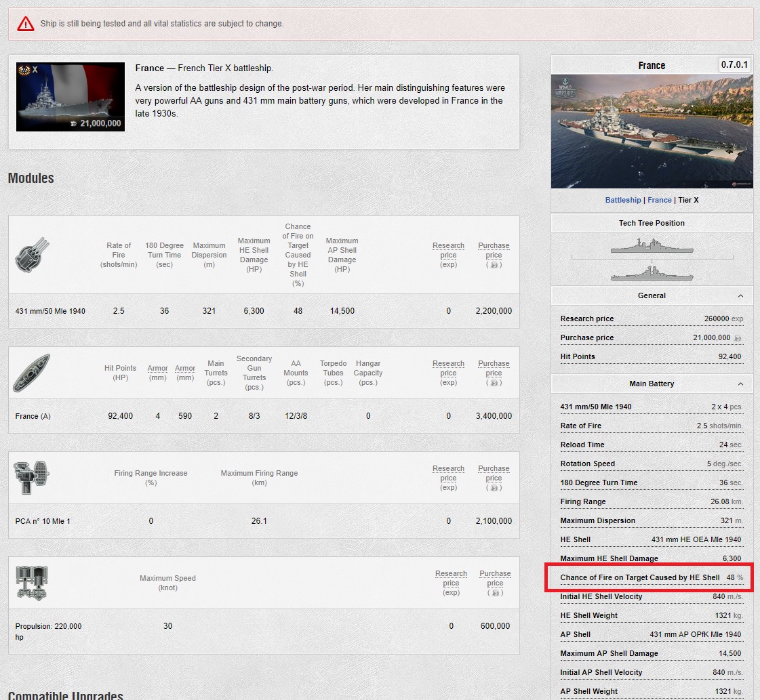
Task: Click the HE Shell Weight 1321 kg row
Action: pyautogui.click(x=652, y=616)
